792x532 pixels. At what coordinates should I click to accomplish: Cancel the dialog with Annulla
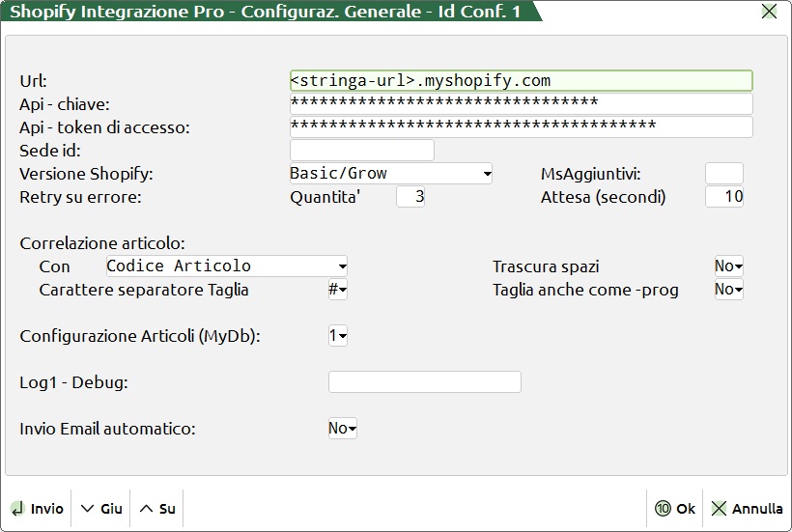pos(747,509)
